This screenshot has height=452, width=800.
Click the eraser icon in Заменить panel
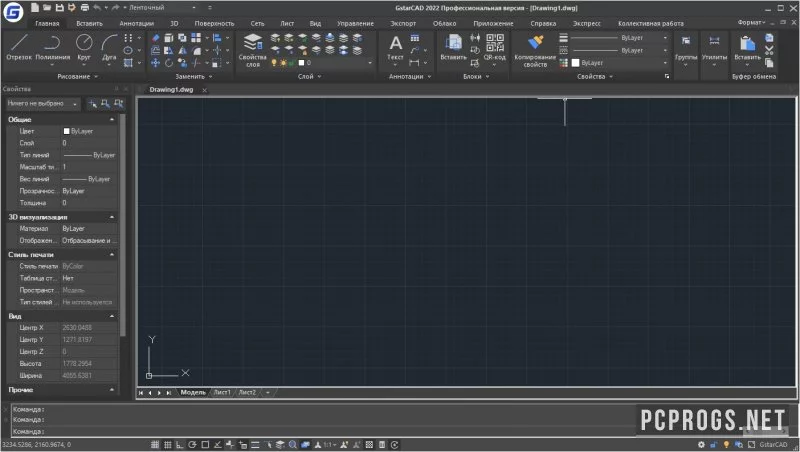tap(156, 38)
